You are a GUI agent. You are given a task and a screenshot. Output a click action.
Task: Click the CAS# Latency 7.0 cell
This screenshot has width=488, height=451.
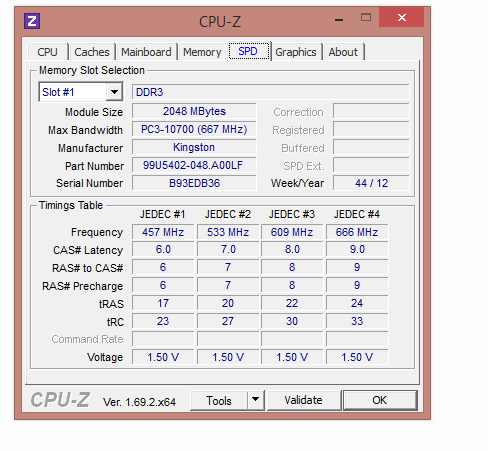(x=228, y=249)
